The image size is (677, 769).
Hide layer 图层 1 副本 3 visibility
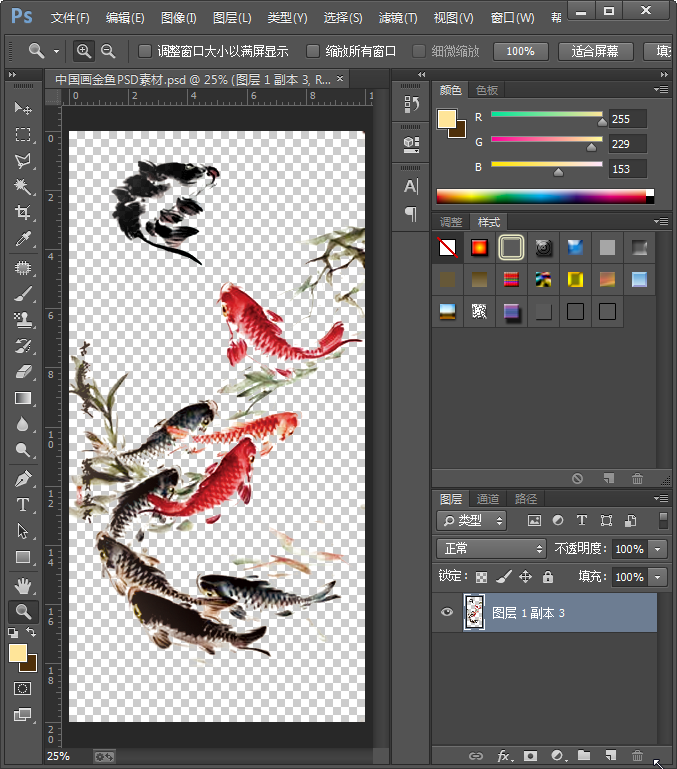pyautogui.click(x=447, y=613)
